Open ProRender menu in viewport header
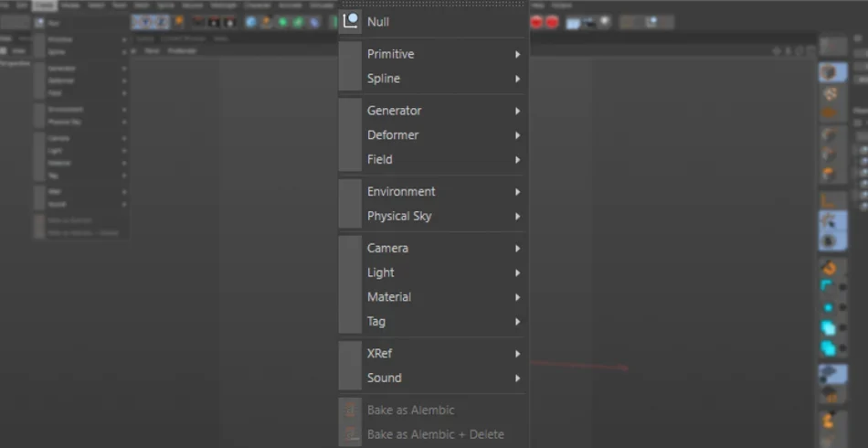Viewport: 868px width, 448px height. [182, 50]
